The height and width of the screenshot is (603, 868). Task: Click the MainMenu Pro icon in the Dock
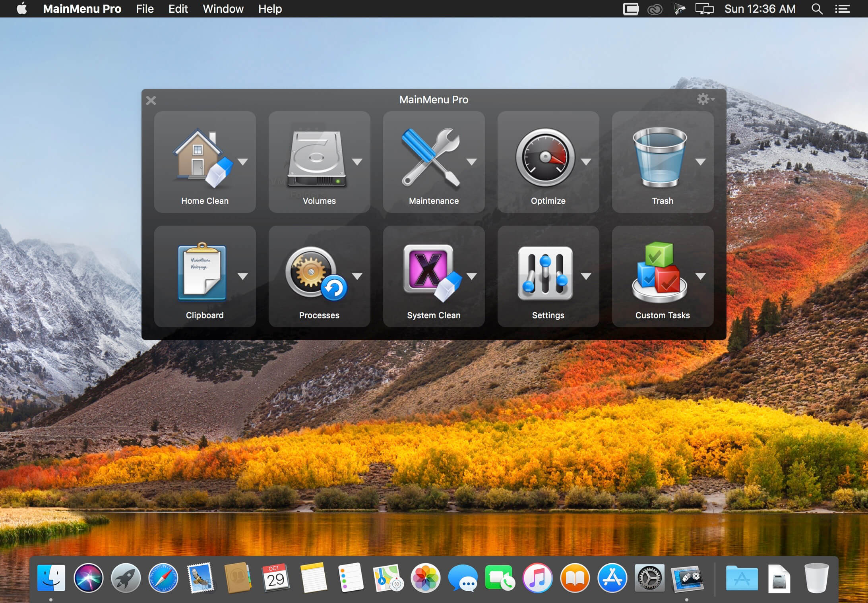coord(687,578)
